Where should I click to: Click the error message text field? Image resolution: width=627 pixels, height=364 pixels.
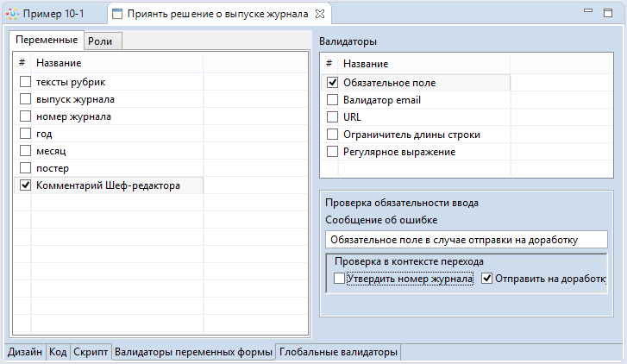(466, 239)
